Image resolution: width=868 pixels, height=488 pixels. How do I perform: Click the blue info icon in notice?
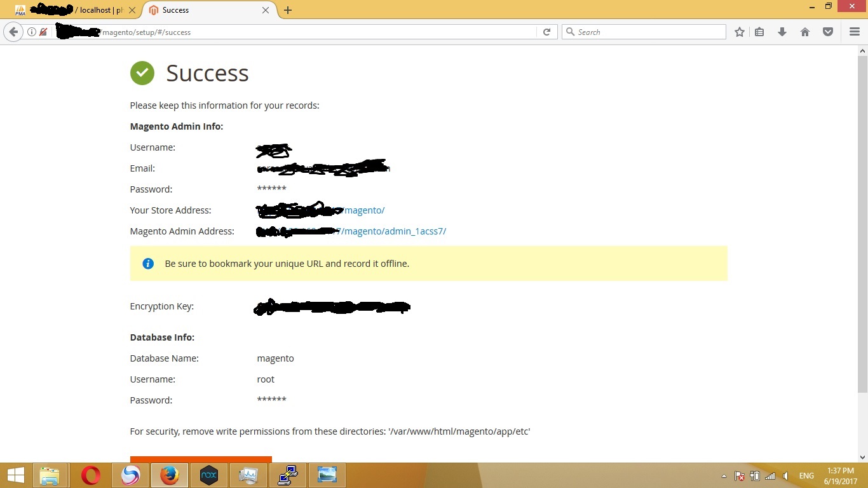click(x=148, y=263)
